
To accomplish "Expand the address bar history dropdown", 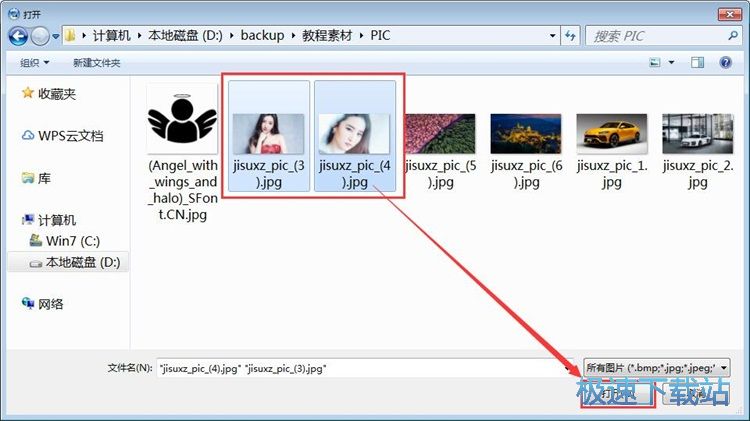I will click(x=552, y=36).
